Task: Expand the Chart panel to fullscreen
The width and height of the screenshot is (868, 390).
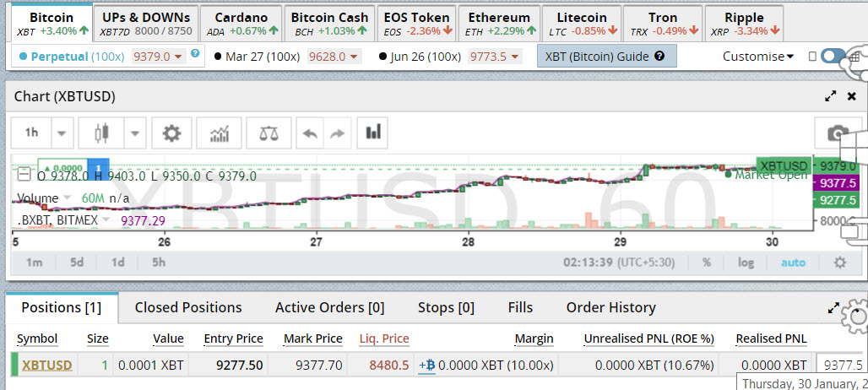Action: [x=830, y=96]
